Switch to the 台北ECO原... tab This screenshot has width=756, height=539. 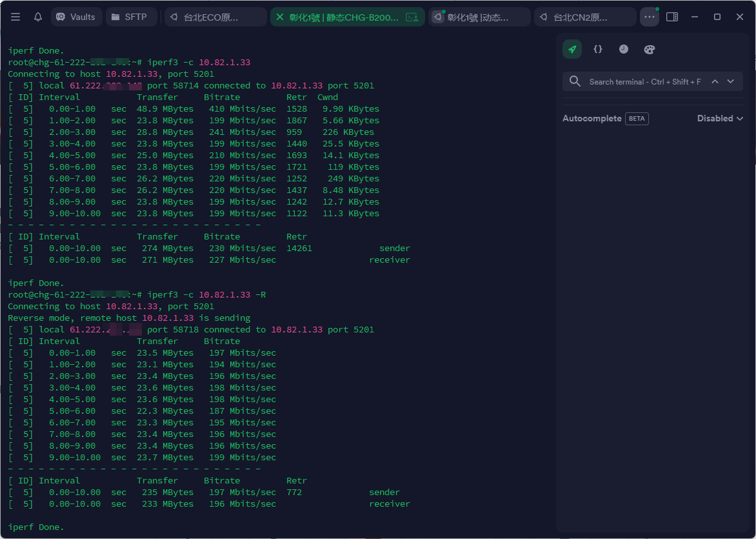[x=215, y=17]
